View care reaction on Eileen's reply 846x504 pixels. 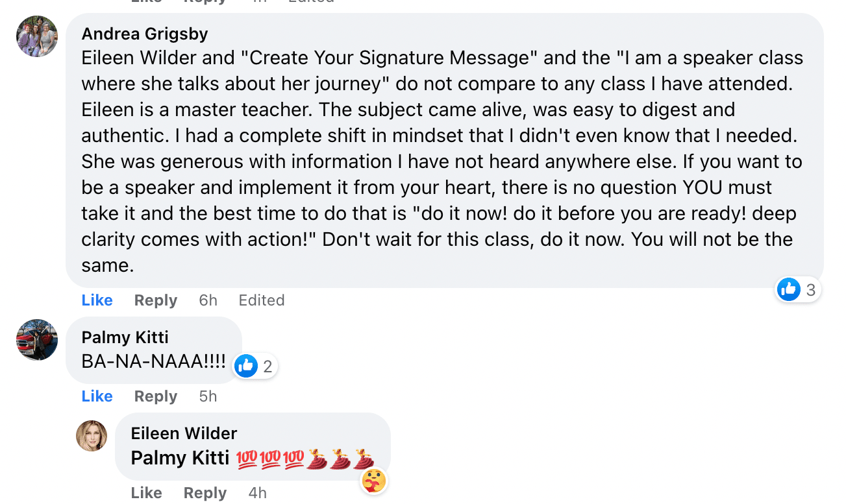[x=374, y=481]
